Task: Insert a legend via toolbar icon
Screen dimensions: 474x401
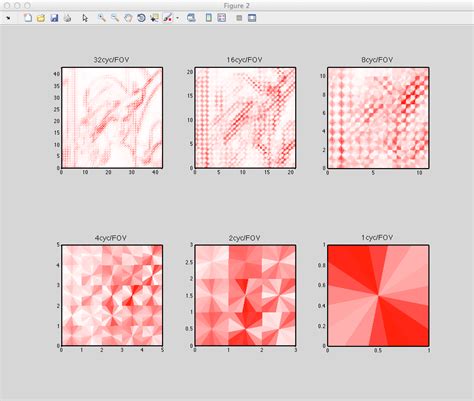Action: pyautogui.click(x=222, y=18)
